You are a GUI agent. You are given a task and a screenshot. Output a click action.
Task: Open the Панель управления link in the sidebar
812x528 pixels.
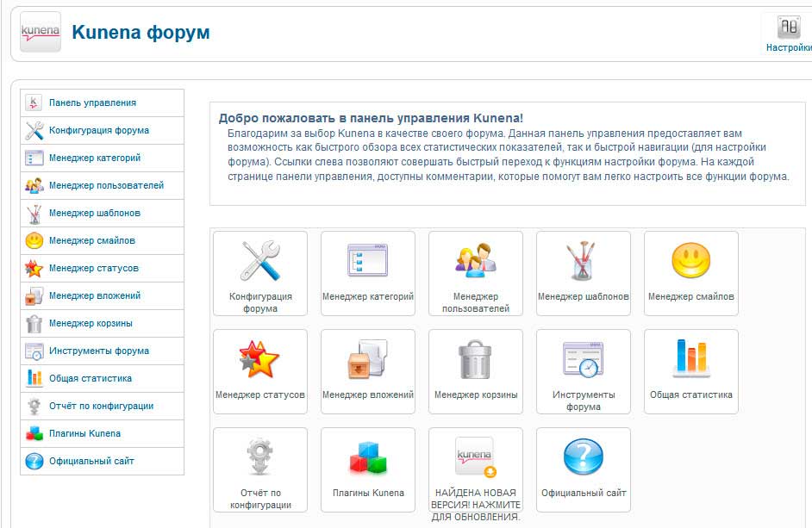pyautogui.click(x=93, y=102)
